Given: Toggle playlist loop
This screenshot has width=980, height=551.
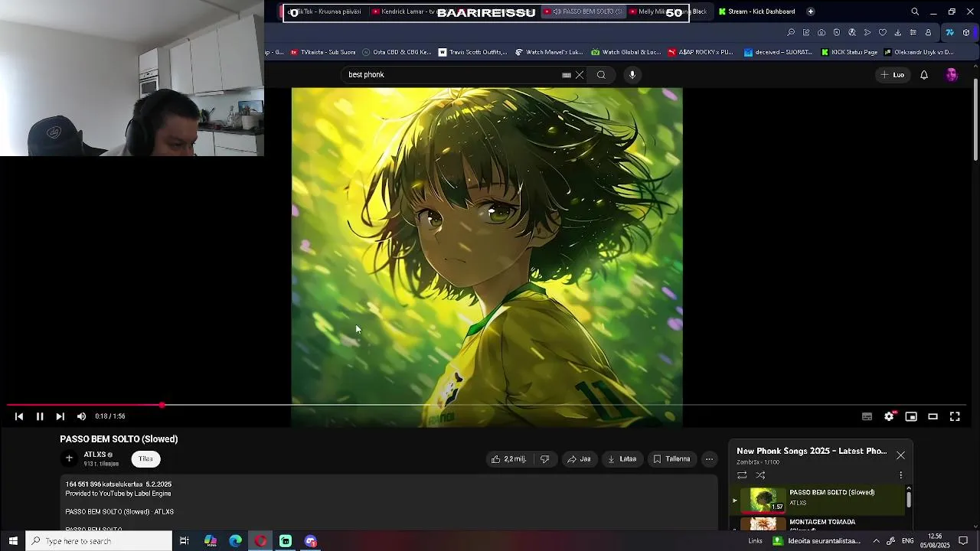Looking at the screenshot, I should tap(742, 475).
